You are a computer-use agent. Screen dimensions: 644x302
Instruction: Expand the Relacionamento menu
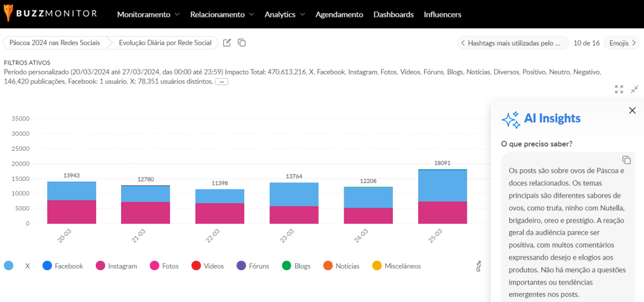coord(222,14)
